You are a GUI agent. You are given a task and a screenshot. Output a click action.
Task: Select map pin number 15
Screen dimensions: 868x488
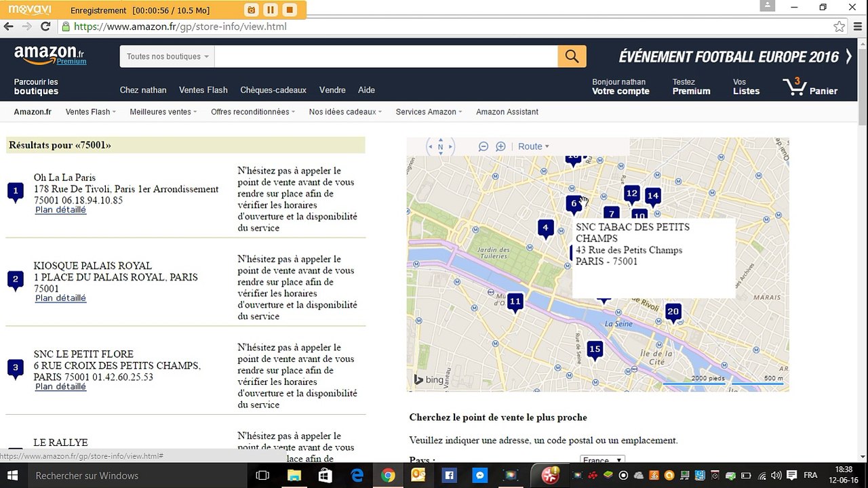coord(595,350)
